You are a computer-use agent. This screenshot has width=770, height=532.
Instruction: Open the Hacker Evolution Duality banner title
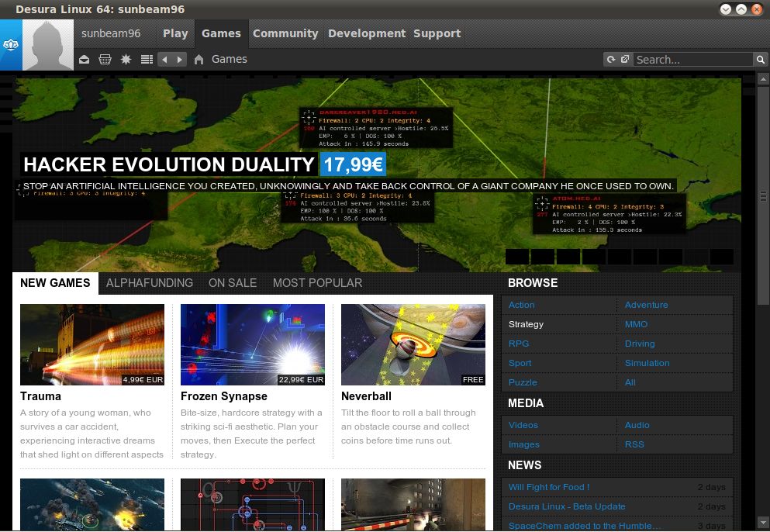169,164
